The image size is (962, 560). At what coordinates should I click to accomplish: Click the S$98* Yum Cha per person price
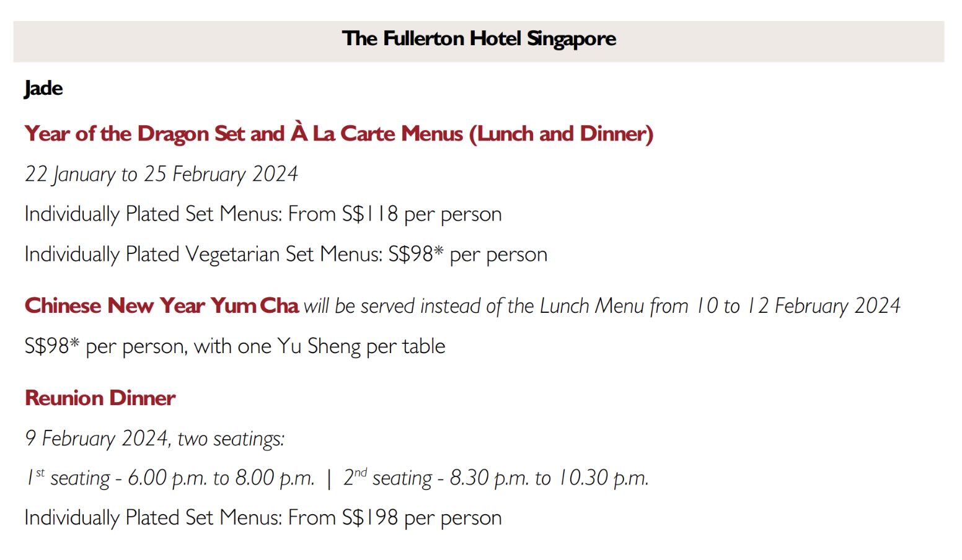click(52, 346)
